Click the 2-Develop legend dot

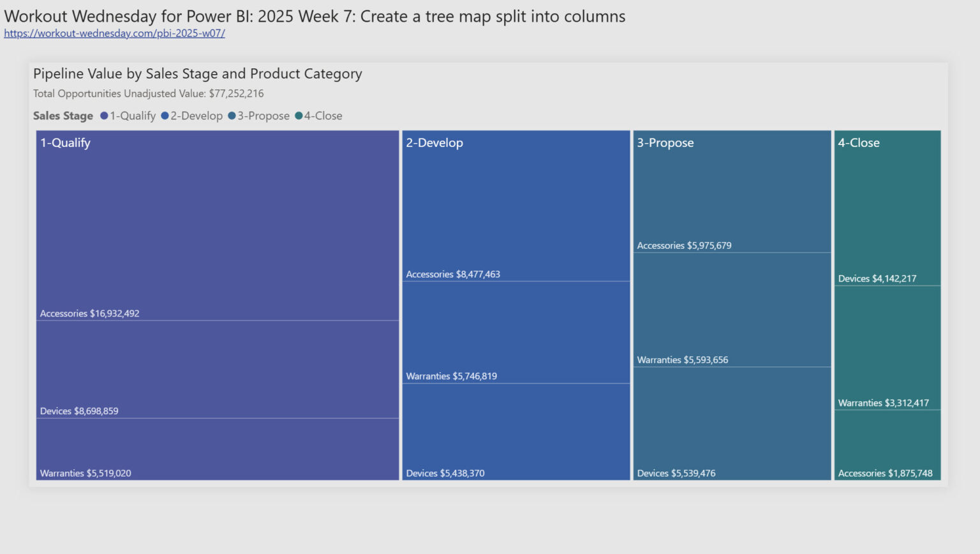click(165, 116)
